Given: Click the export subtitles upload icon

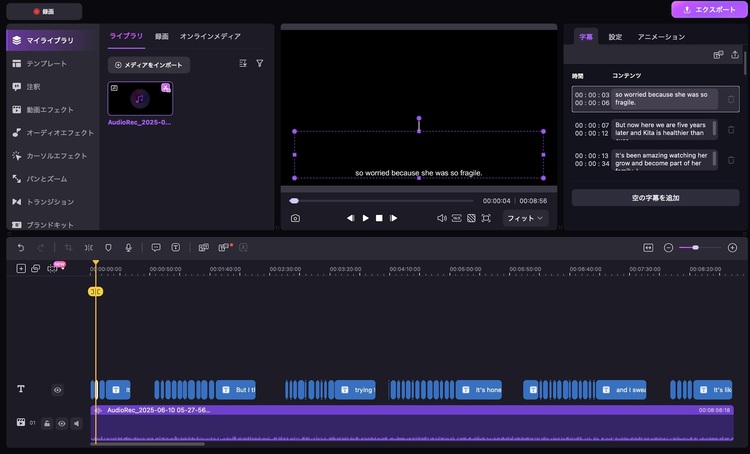Looking at the screenshot, I should (x=735, y=55).
